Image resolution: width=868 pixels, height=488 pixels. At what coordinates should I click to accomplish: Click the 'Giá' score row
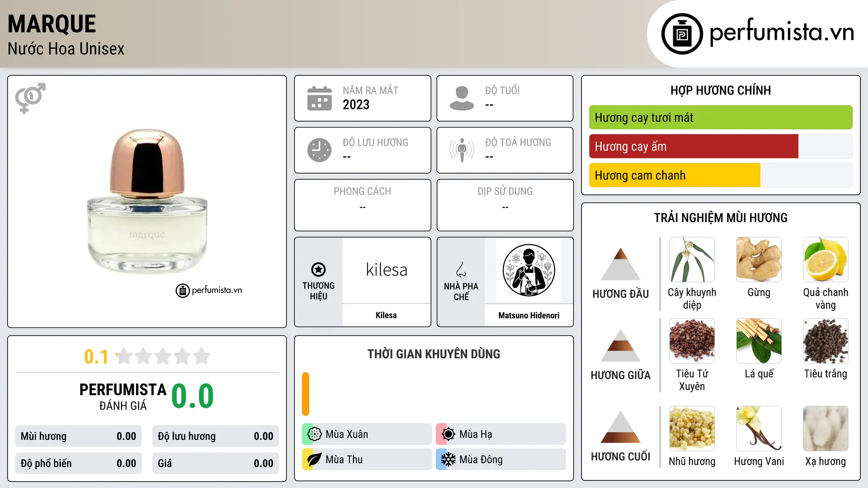[x=215, y=463]
